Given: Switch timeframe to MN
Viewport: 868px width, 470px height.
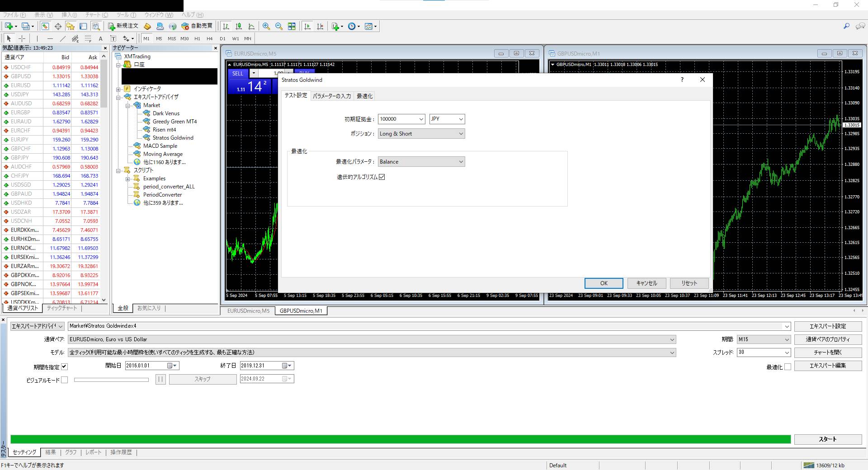Looking at the screenshot, I should [248, 38].
